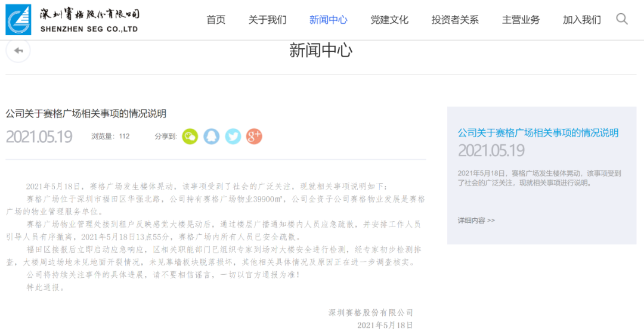Share article via blue QQ bell icon
Screen dimensions: 644x335
pos(212,137)
